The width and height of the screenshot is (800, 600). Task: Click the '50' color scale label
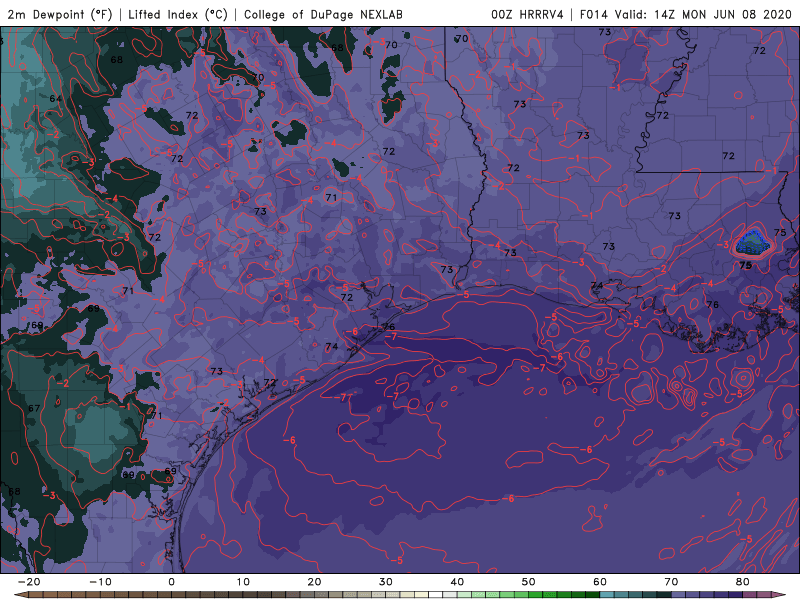(529, 582)
